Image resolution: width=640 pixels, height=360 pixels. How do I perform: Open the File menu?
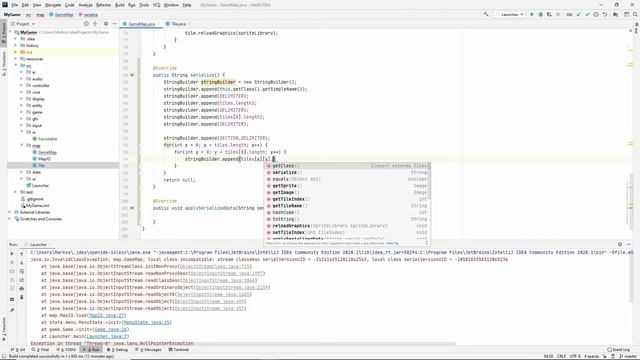(x=14, y=5)
